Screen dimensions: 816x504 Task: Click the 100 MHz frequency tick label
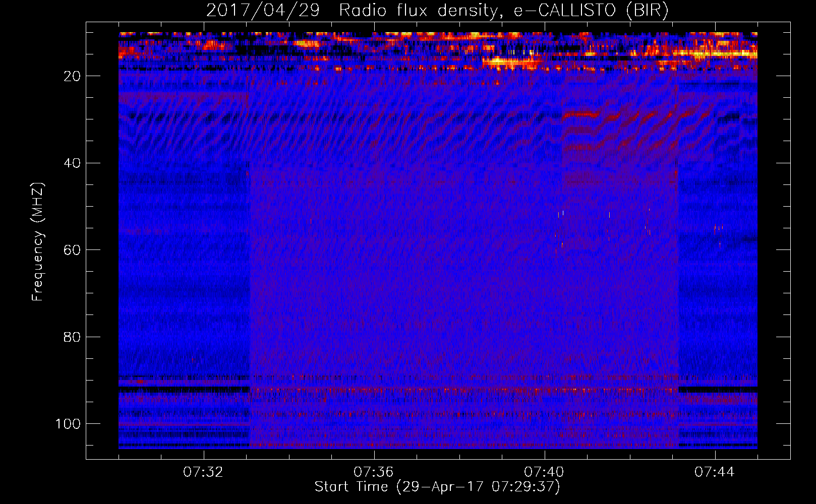coord(68,424)
